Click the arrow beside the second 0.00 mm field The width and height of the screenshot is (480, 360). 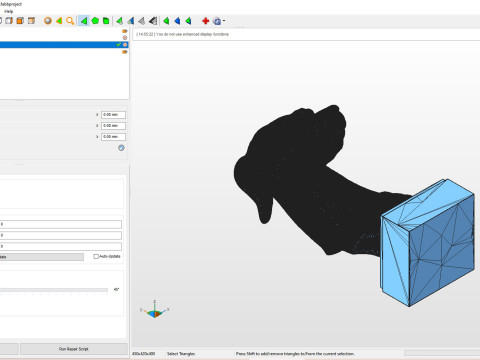click(x=97, y=126)
